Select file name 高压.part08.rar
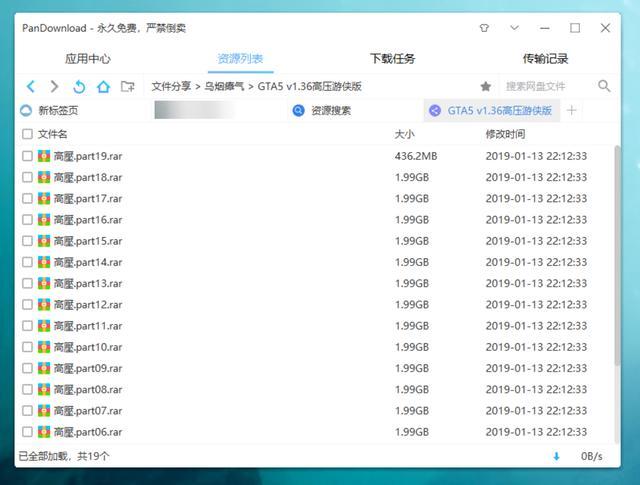Screen dimensions: 640x485 point(88,389)
